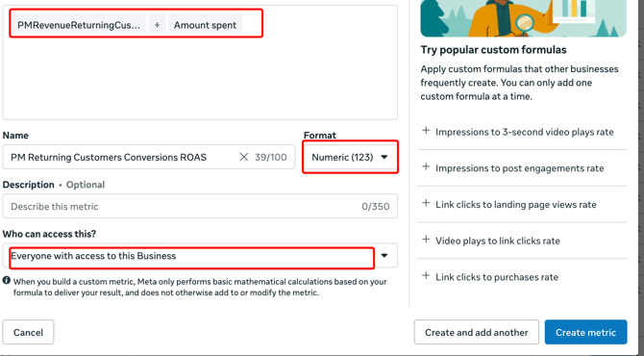Add Impressions to 3-second video plays rate formula
The width and height of the screenshot is (644, 356).
(x=523, y=132)
